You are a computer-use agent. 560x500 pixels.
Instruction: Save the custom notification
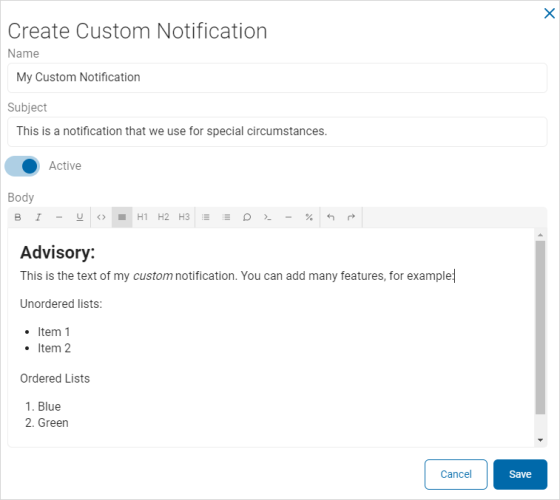click(520, 474)
